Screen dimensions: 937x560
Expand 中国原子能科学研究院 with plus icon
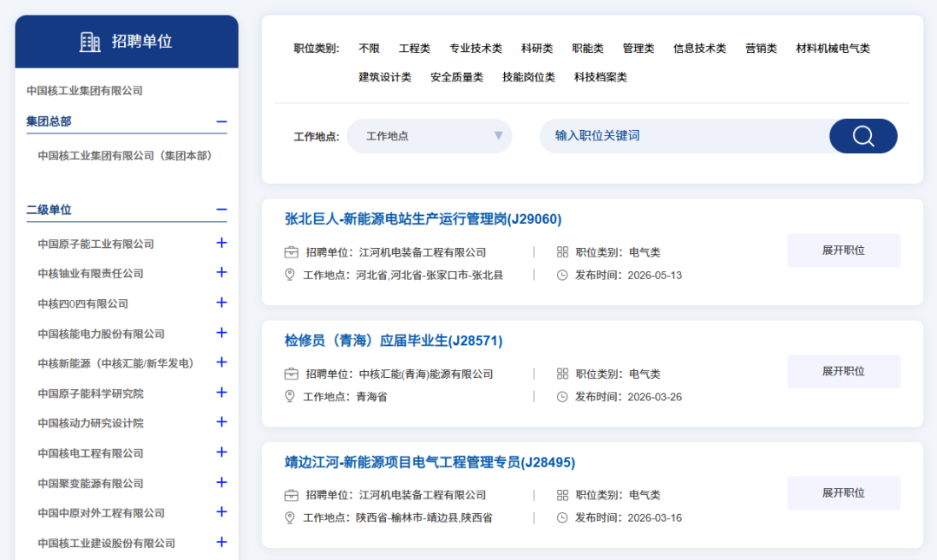[x=221, y=392]
